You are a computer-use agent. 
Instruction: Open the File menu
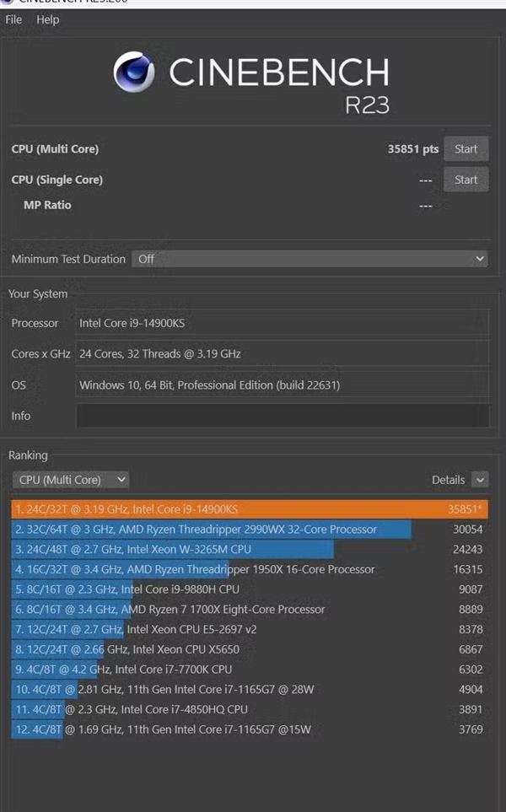pyautogui.click(x=13, y=19)
